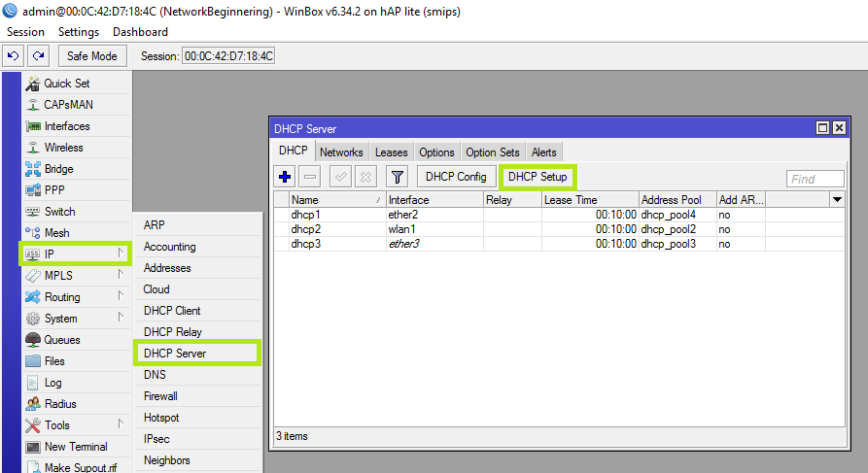Click the IP icon in sidebar

33,253
